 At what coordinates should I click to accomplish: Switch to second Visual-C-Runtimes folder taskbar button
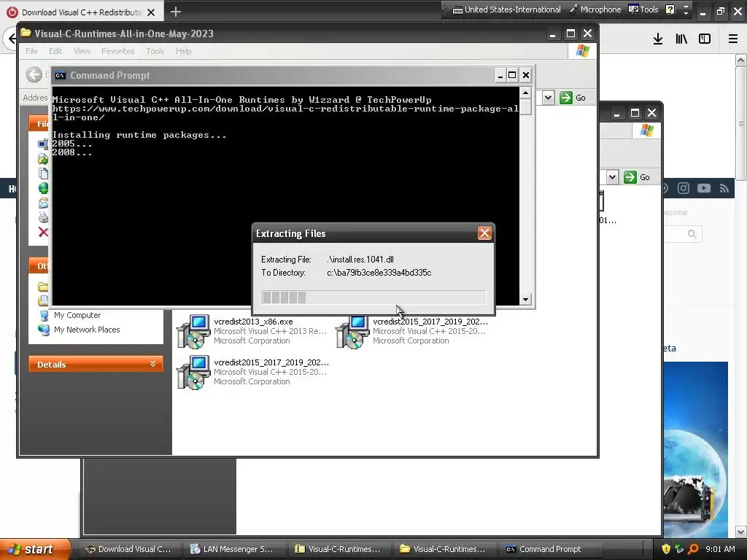tap(444, 549)
